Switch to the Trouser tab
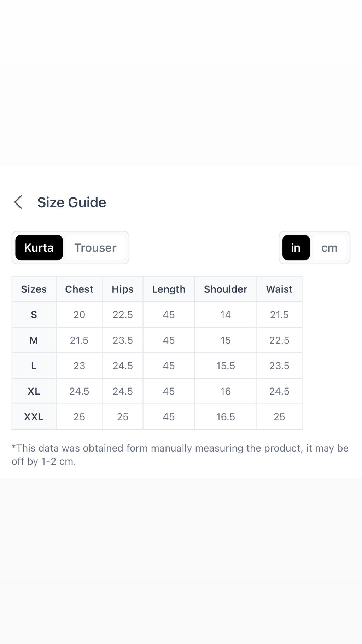This screenshot has height=644, width=362. point(95,248)
